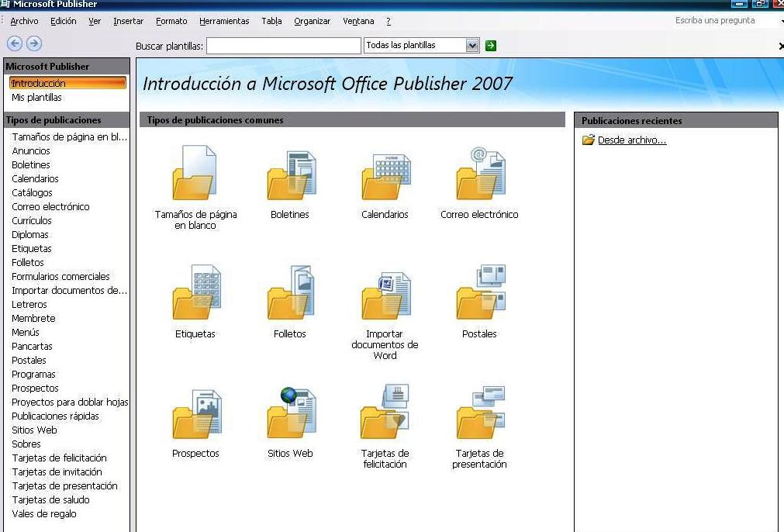Select Postales in the sidebar list
Screen dimensions: 784x532
coord(29,361)
